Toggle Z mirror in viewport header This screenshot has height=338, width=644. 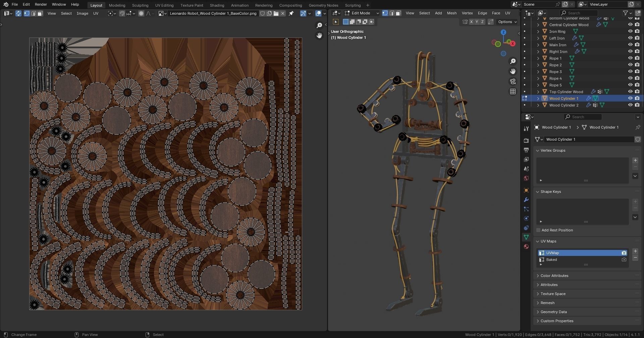point(482,22)
